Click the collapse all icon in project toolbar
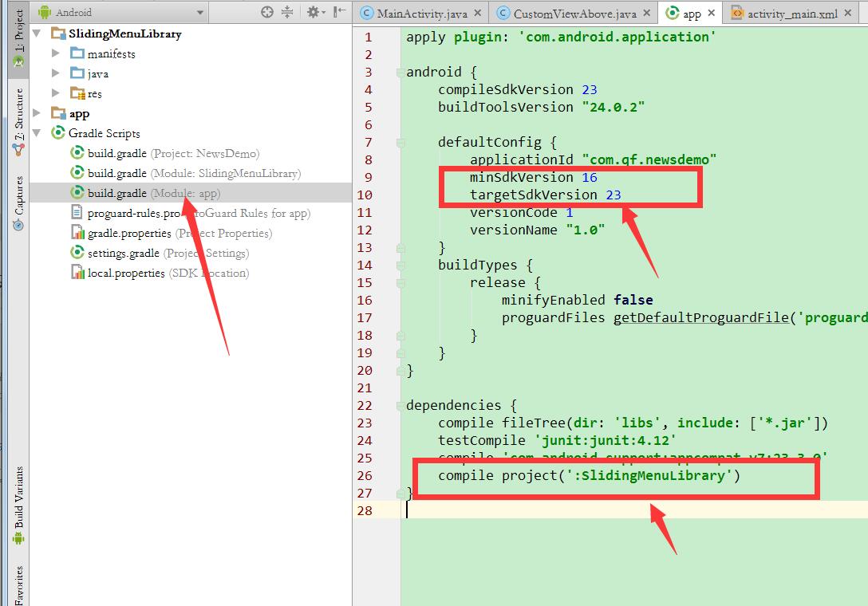This screenshot has width=868, height=606. (286, 12)
